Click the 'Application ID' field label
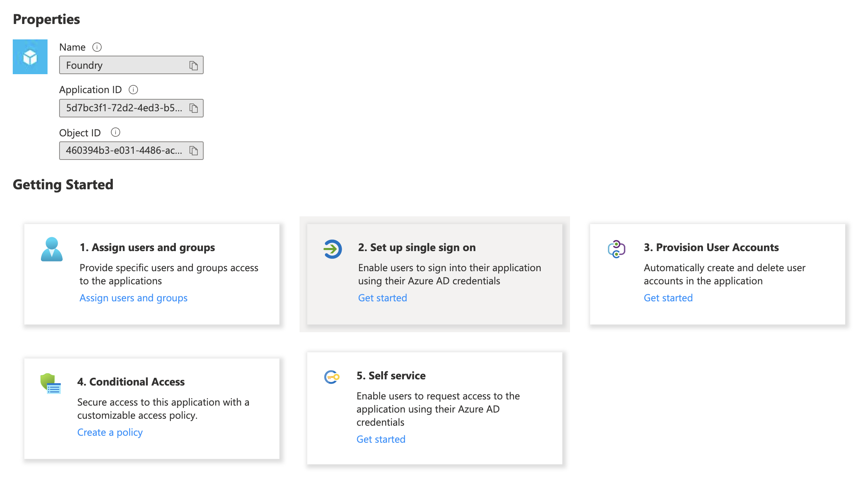The height and width of the screenshot is (479, 868). [x=90, y=90]
